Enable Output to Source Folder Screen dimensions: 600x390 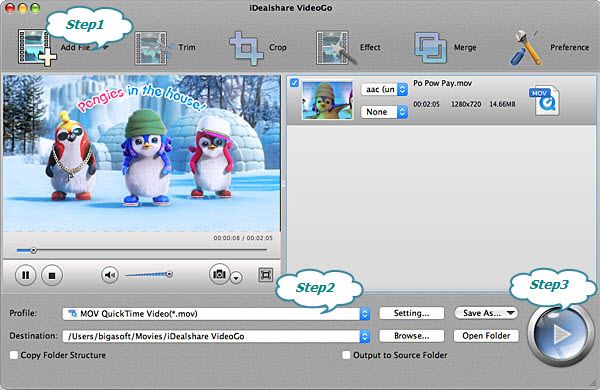[346, 355]
